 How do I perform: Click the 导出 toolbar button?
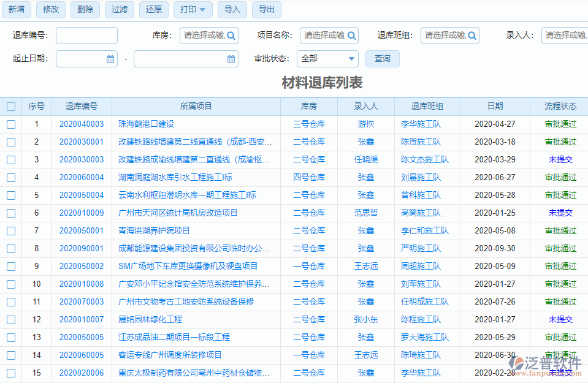click(x=266, y=10)
